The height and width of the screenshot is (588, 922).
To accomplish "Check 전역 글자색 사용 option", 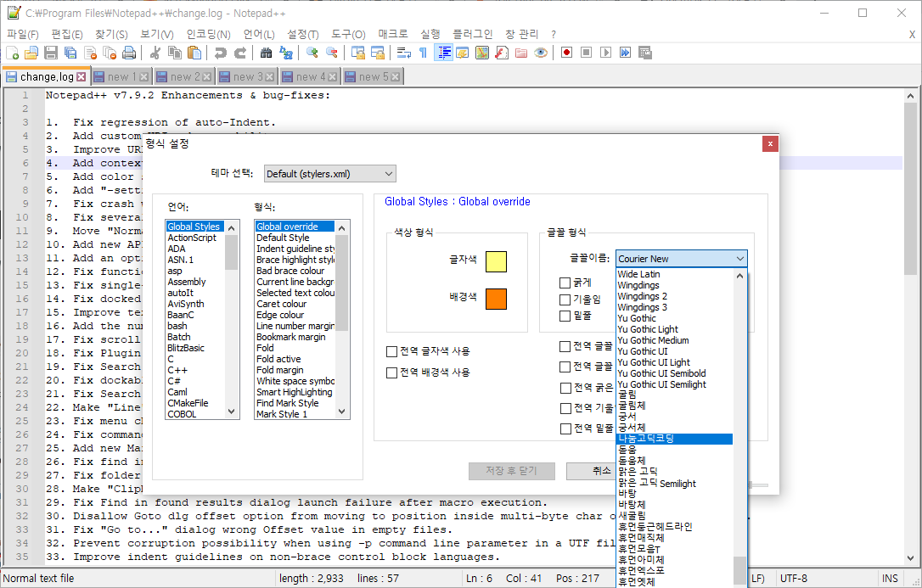I will click(x=391, y=352).
